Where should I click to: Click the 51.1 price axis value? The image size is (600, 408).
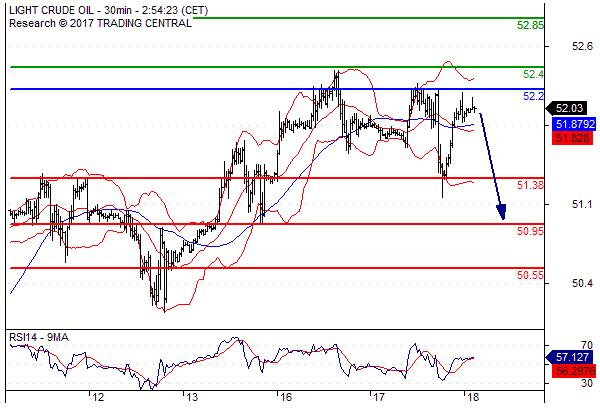[583, 205]
